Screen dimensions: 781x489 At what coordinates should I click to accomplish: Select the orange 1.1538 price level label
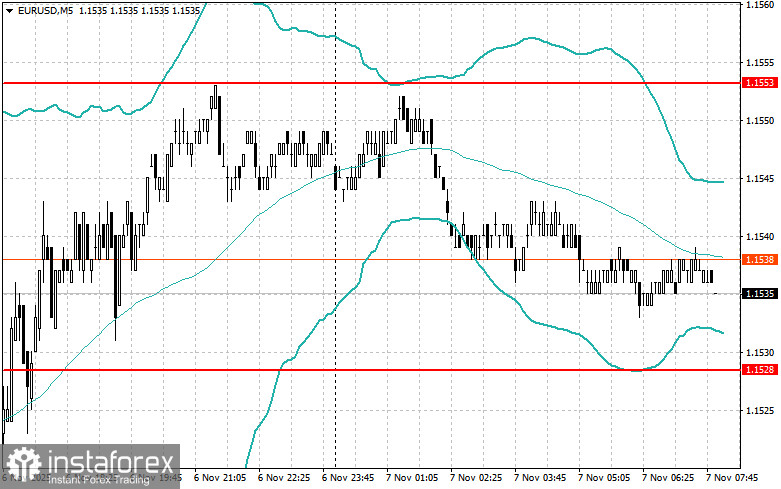760,259
